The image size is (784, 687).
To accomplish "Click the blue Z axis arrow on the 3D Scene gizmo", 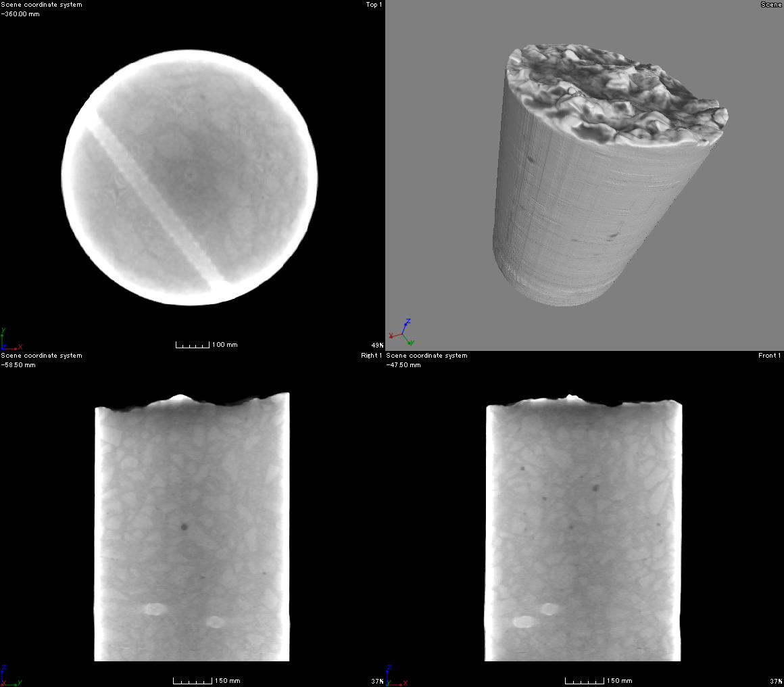I will tap(406, 325).
